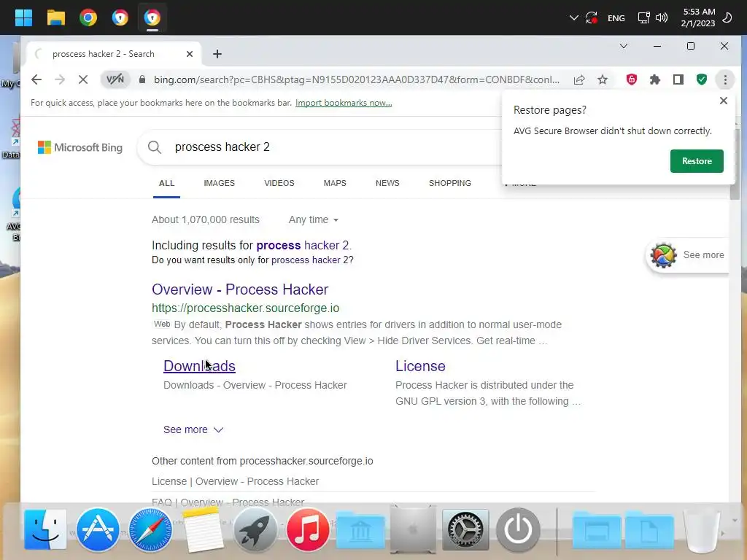The width and height of the screenshot is (747, 560).
Task: Open the Downloads sublink
Action: 199,366
